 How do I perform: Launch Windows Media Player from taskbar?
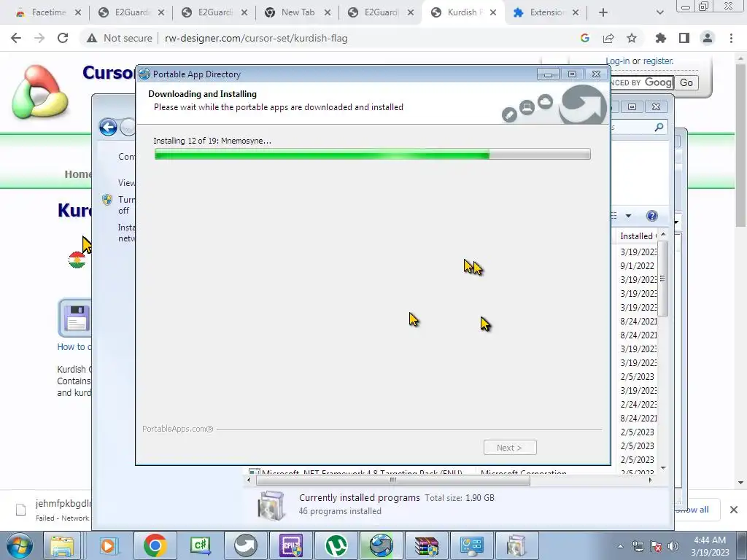click(109, 545)
